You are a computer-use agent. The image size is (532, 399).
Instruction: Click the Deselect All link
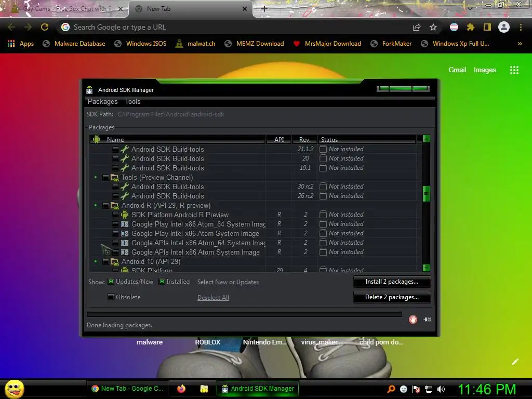point(213,298)
